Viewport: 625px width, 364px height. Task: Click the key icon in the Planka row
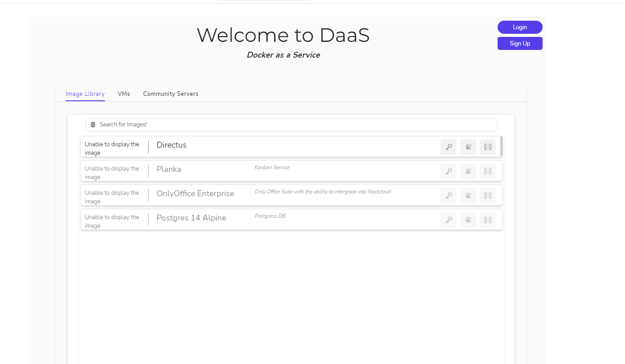[x=448, y=171]
